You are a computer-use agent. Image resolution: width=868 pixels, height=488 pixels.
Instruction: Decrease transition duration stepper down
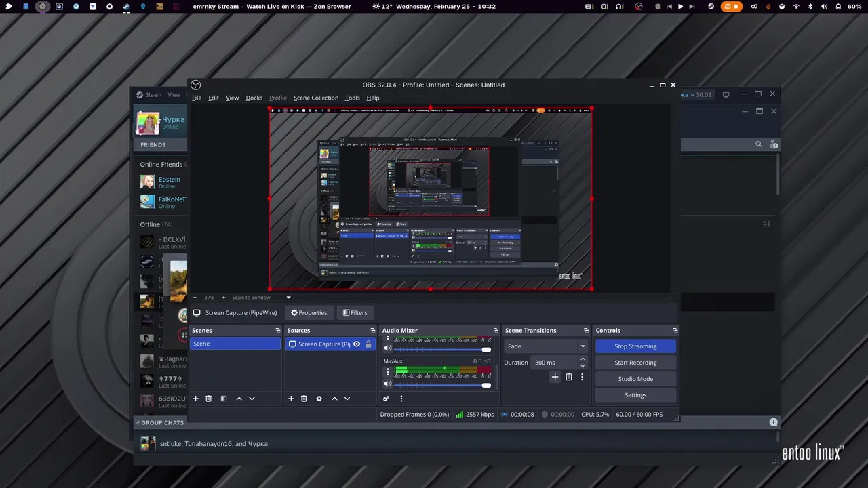(582, 366)
